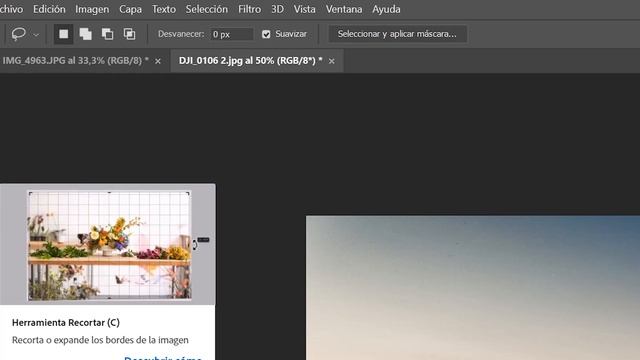Click the Desvanecer value field

(231, 34)
